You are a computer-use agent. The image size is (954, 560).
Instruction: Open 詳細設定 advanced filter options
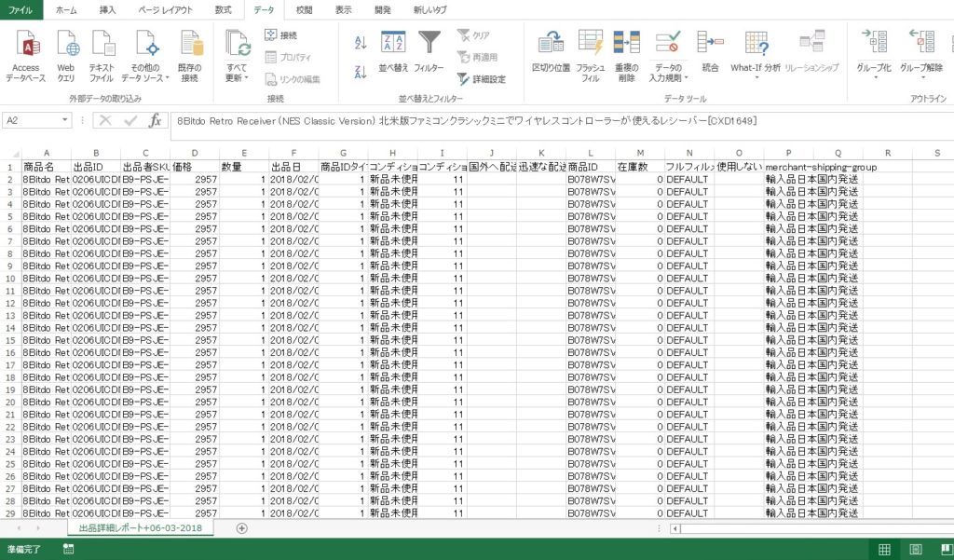coord(482,79)
